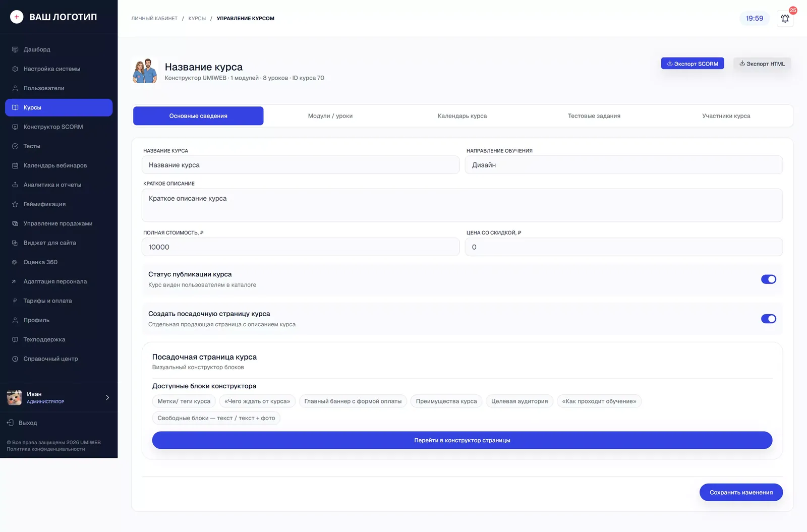The image size is (807, 532).
Task: Click the Тесты checkmark icon
Action: pos(15,146)
